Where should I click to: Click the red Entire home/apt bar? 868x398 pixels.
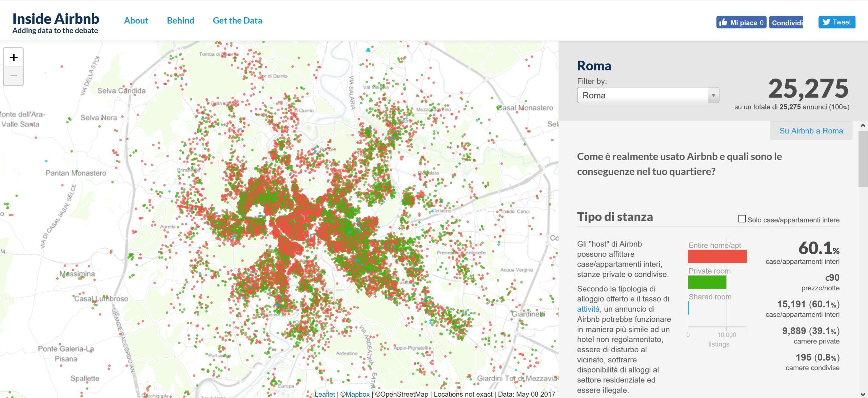(717, 256)
